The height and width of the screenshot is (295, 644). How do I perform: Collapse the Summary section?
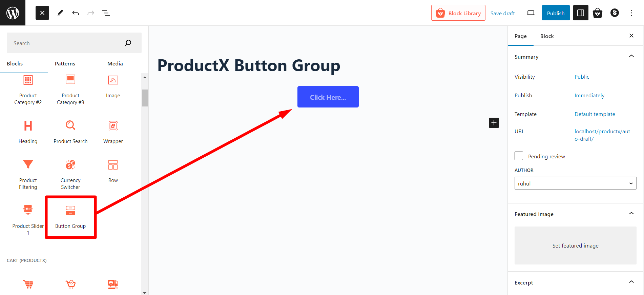pos(631,56)
